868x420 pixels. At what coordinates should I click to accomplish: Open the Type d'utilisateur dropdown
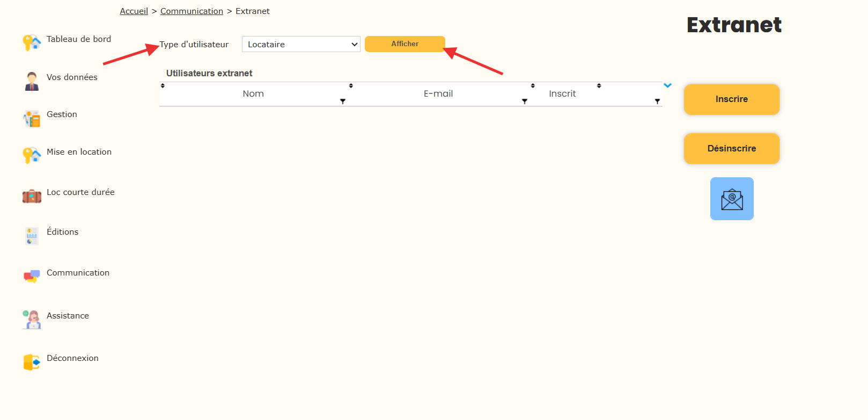coord(301,44)
